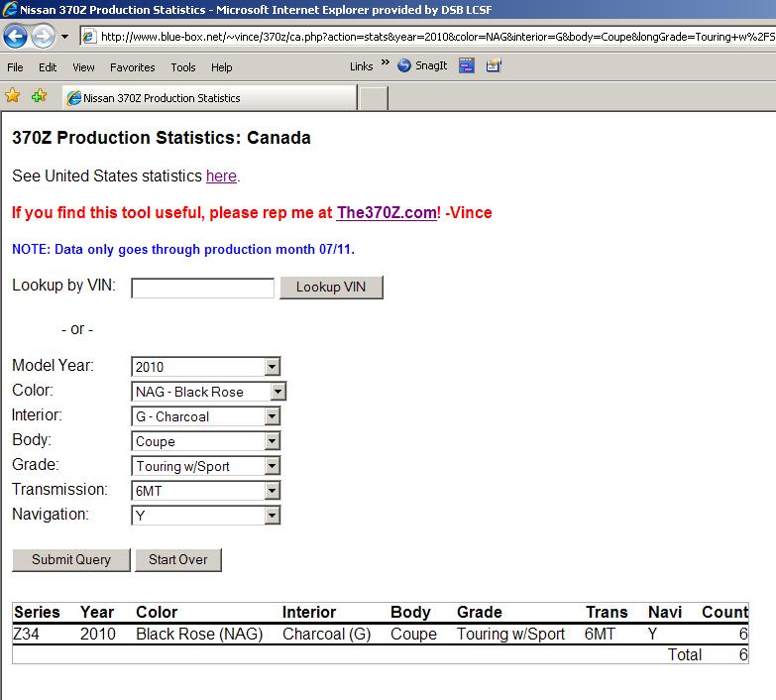This screenshot has height=700, width=776.
Task: Open the Color dropdown showing Black Rose
Action: pyautogui.click(x=208, y=392)
